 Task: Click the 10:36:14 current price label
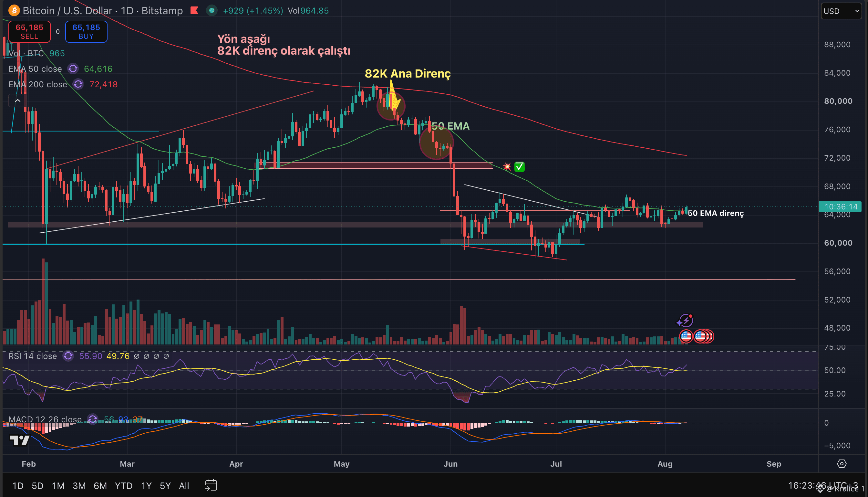(x=840, y=206)
